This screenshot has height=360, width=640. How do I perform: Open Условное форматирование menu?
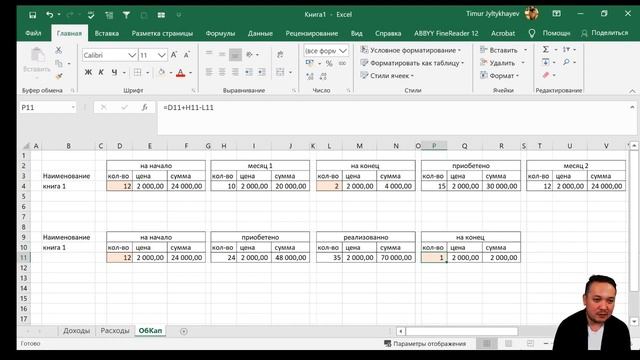[x=411, y=50]
